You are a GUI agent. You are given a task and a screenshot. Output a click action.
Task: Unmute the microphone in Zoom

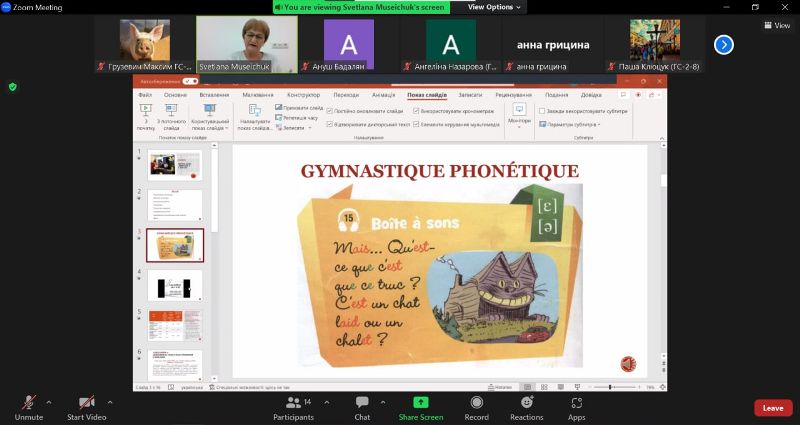tap(29, 407)
